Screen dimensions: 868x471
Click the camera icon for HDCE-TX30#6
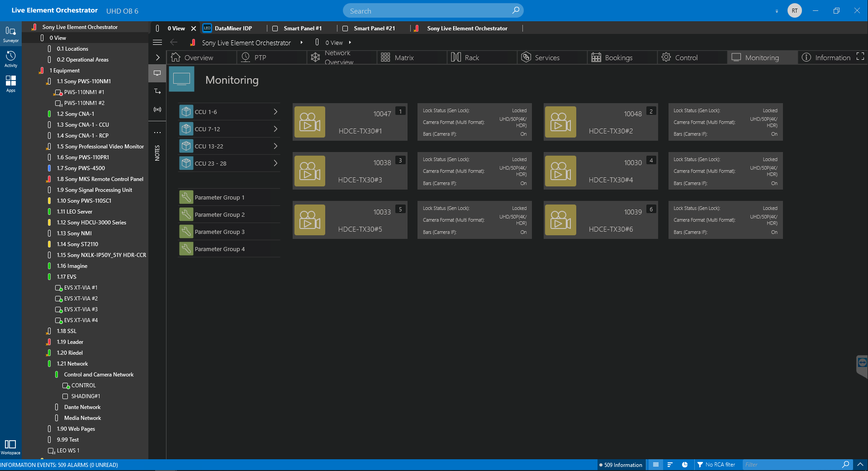pyautogui.click(x=560, y=220)
